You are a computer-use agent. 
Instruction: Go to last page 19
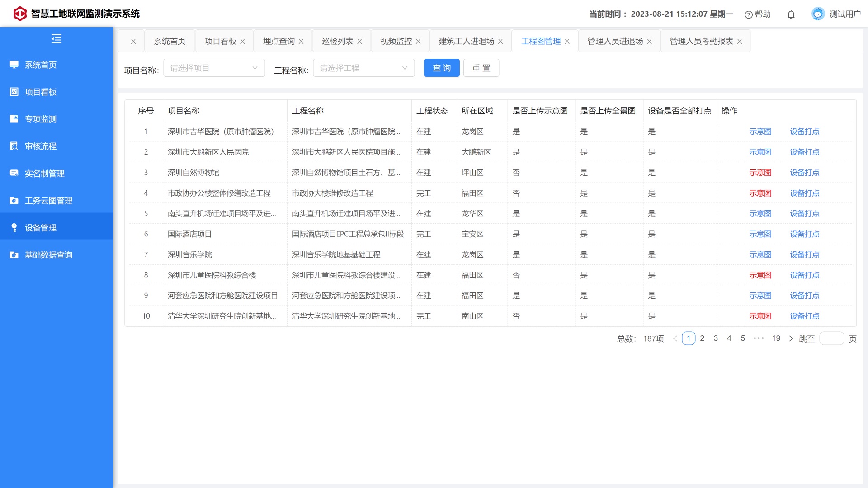776,338
